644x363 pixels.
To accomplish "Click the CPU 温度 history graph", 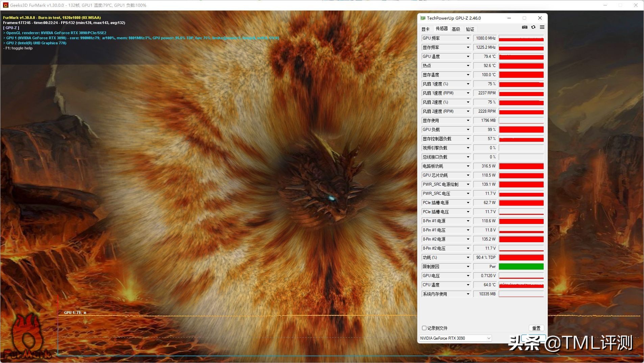I will click(x=521, y=285).
